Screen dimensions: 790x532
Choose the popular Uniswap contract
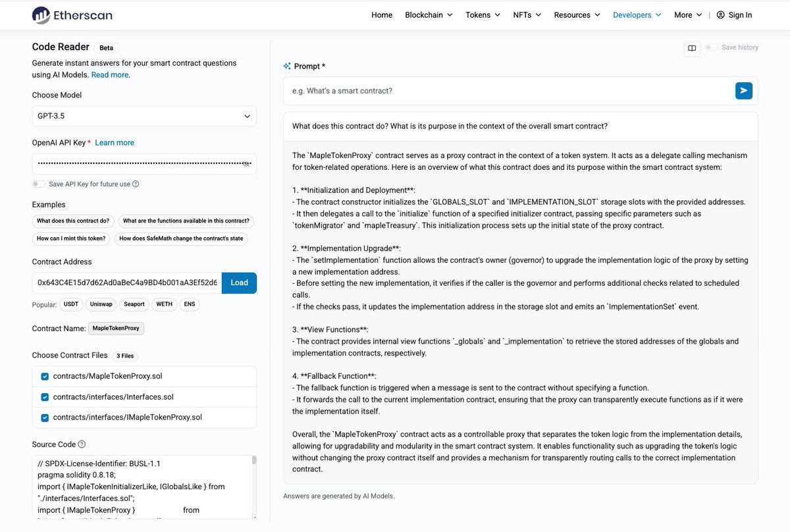click(101, 305)
